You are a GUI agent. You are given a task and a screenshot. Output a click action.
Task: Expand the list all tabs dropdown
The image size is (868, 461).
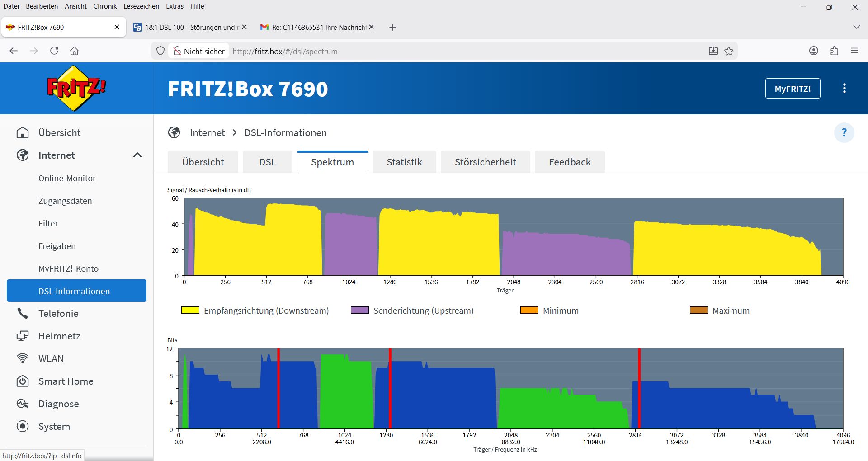click(856, 27)
